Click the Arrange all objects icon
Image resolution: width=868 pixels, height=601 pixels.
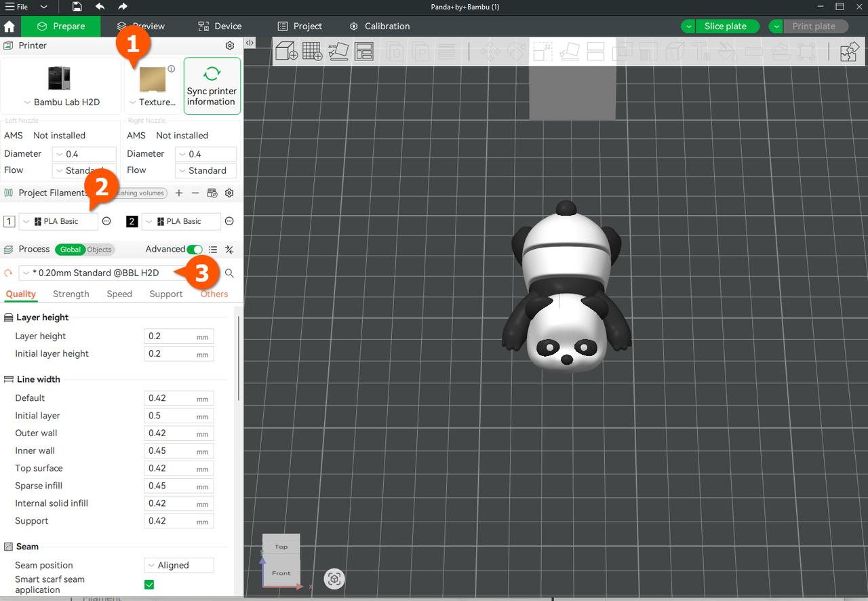coord(364,51)
